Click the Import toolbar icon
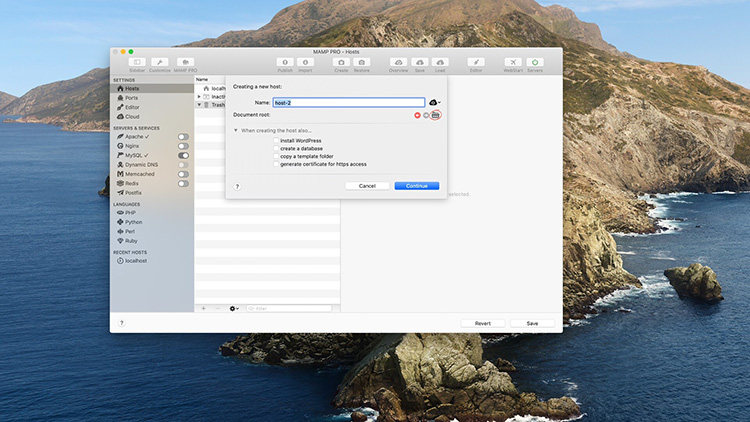Image resolution: width=750 pixels, height=422 pixels. (305, 62)
